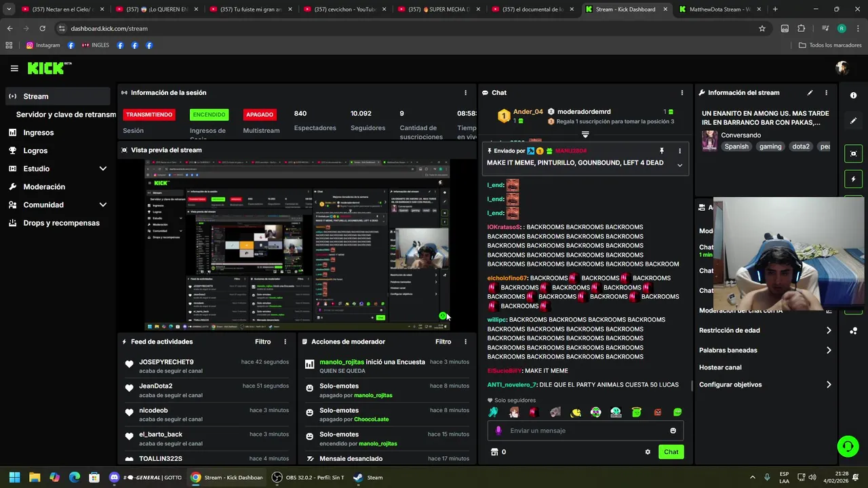868x488 pixels.
Task: Select the red angry square emote
Action: click(657, 412)
